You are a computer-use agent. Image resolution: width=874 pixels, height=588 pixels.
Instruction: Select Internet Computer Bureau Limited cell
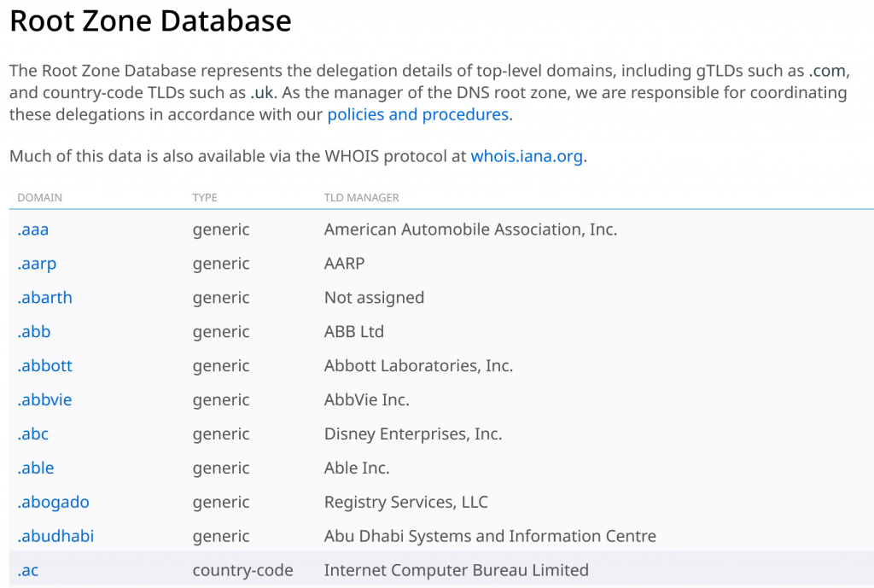tap(456, 571)
